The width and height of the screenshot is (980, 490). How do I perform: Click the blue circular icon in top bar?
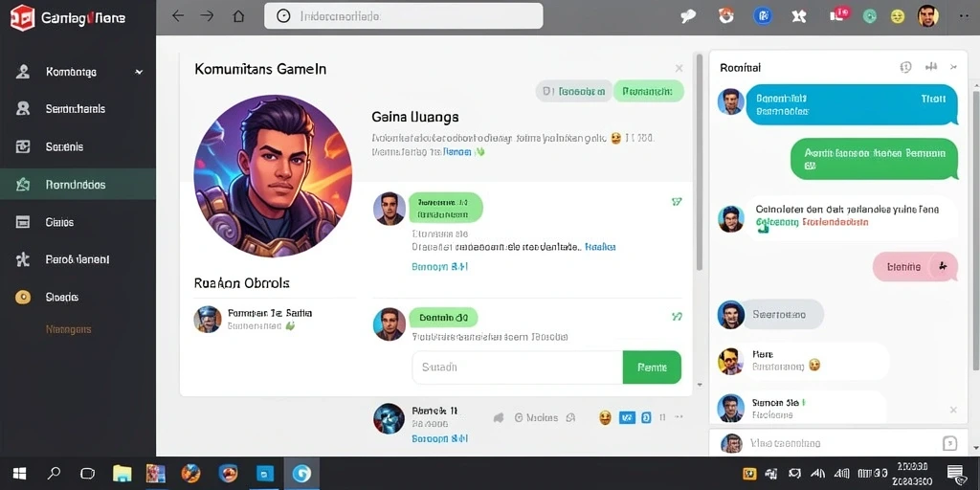tap(762, 17)
